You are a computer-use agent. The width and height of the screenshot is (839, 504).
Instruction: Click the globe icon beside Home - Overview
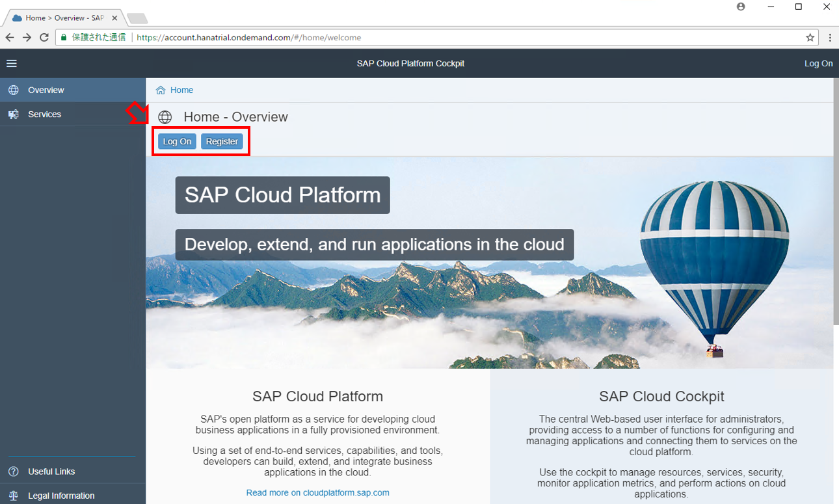pos(165,117)
